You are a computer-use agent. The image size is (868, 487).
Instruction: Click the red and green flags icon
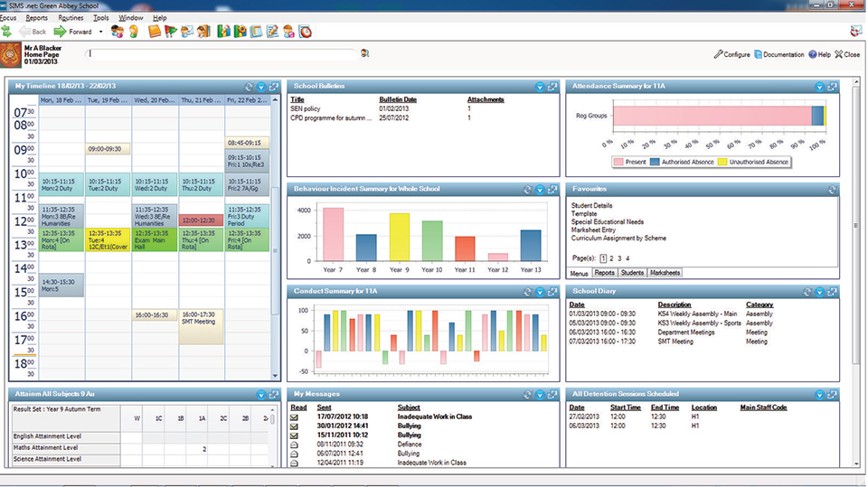point(171,32)
